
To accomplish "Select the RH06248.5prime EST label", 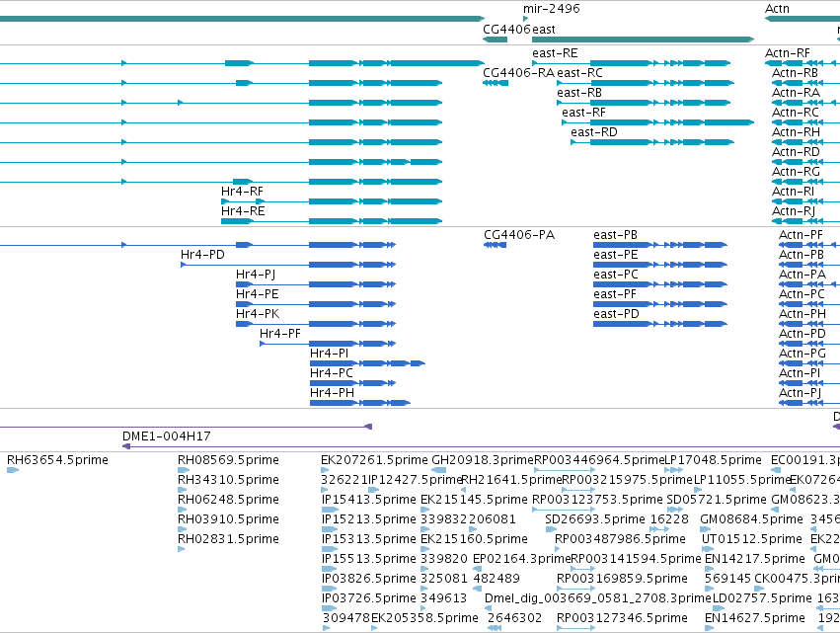I will click(x=228, y=500).
